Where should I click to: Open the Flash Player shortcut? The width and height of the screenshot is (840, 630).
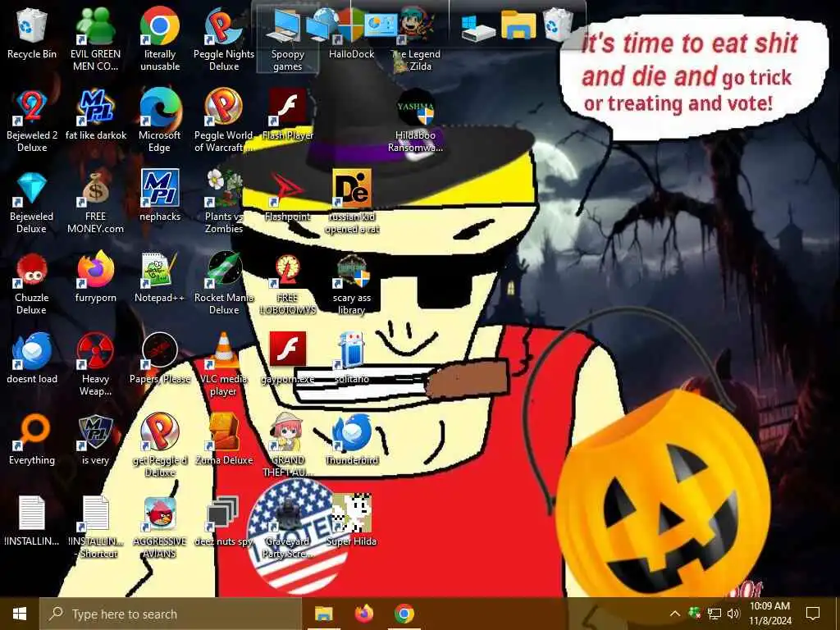pos(288,115)
